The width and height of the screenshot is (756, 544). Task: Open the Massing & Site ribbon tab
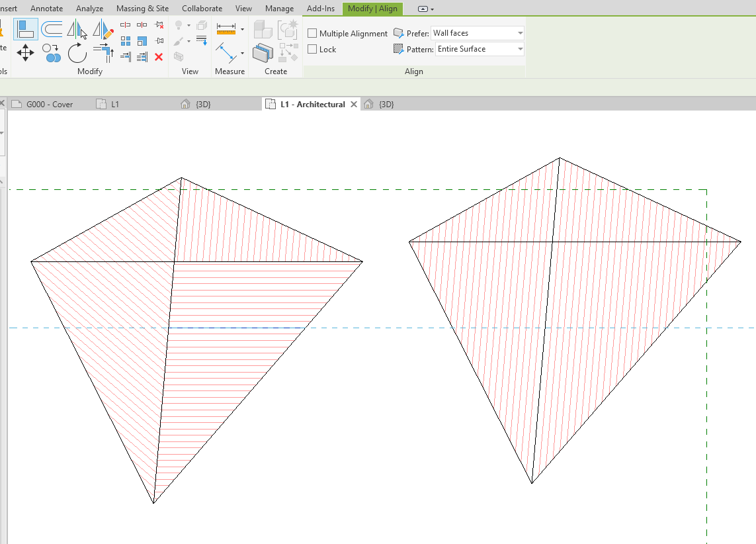142,9
